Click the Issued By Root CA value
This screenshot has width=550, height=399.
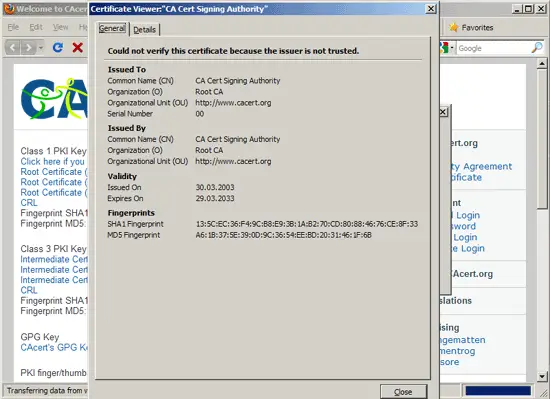click(x=209, y=150)
